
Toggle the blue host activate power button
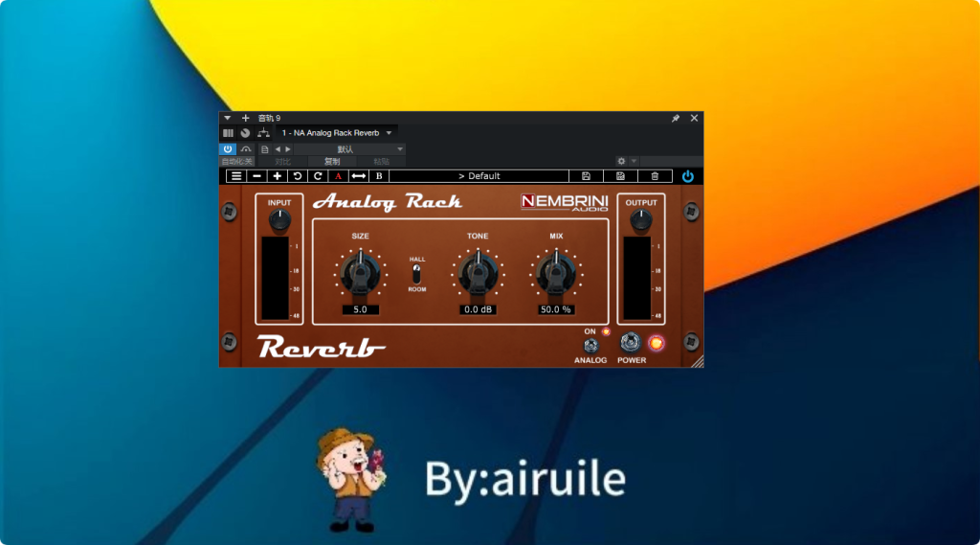point(228,149)
